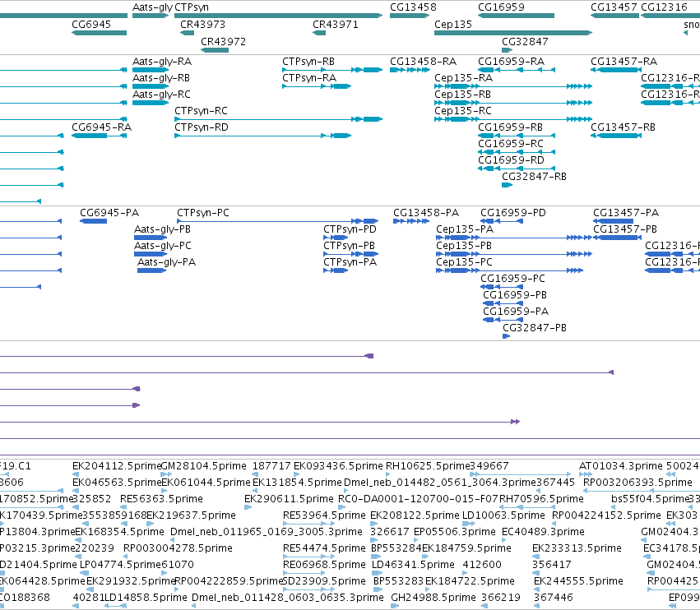This screenshot has height=610, width=700.
Task: Open the RH10625.5prime EST label
Action: pyautogui.click(x=428, y=466)
